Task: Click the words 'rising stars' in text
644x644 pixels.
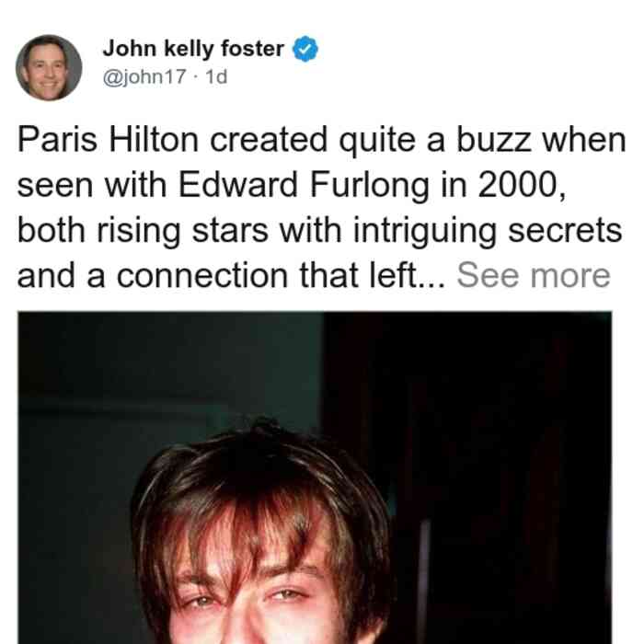Action: [x=182, y=230]
